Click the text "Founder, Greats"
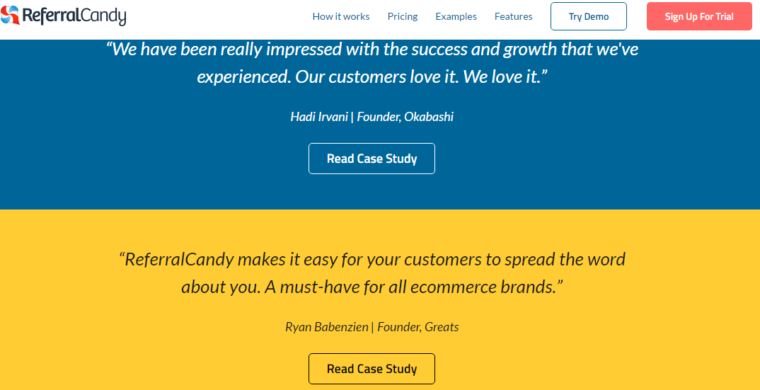Viewport: 760px width, 390px height. (x=418, y=327)
